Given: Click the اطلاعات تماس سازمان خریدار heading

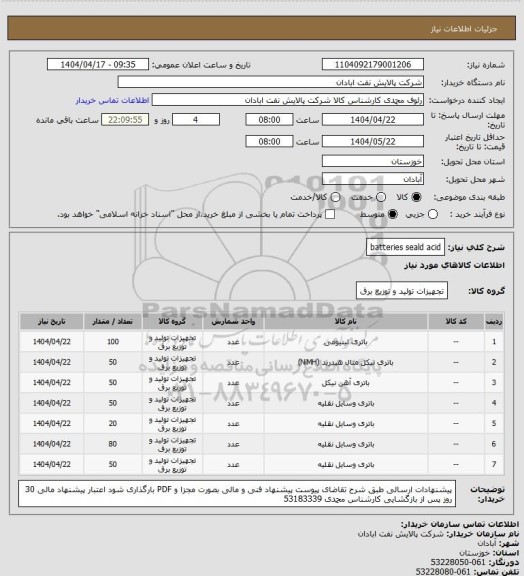Looking at the screenshot, I should (460, 524).
